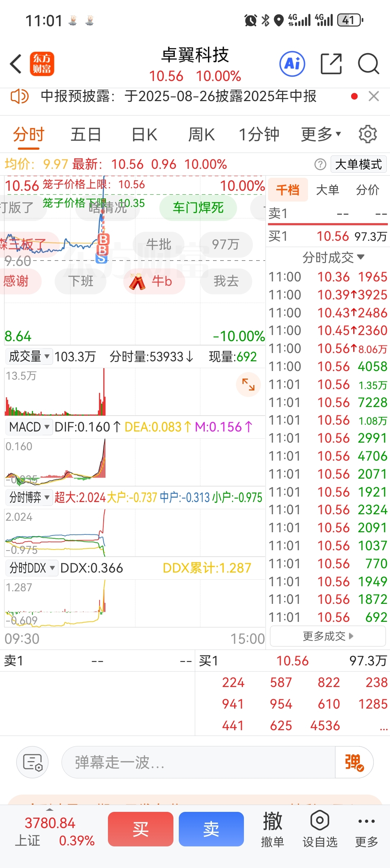Tap the 下班 danmaku bubble
Image resolution: width=390 pixels, height=868 pixels.
tap(81, 281)
